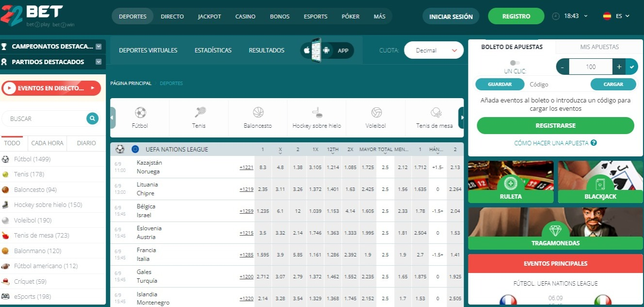This screenshot has width=644, height=307.
Task: Expand Bélgica Israel +1259 markets
Action: coord(247,211)
